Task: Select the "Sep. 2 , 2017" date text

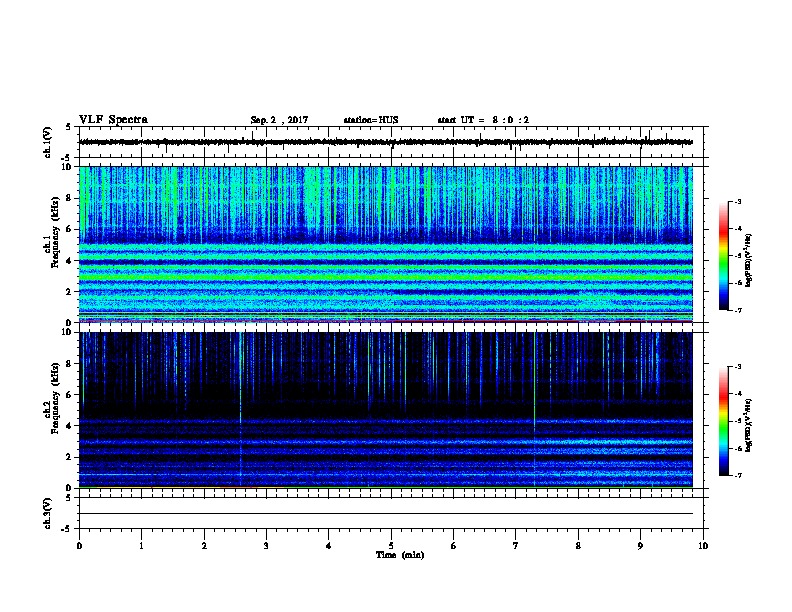Action: click(x=279, y=120)
